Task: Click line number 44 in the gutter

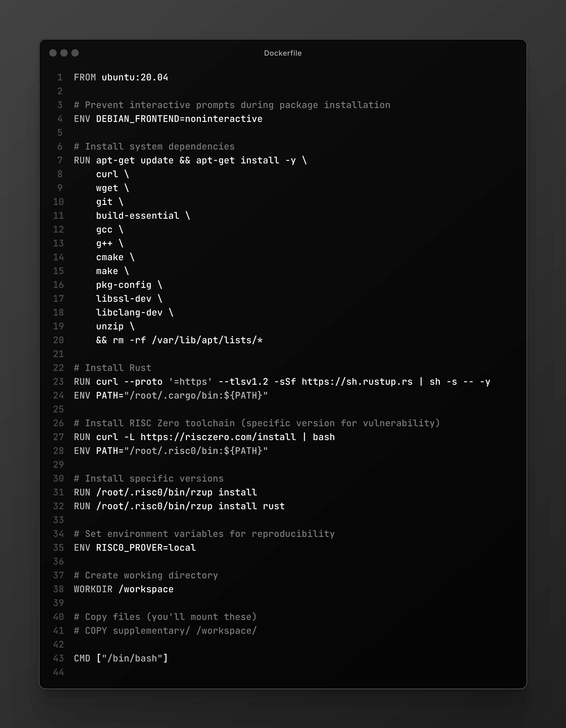Action: point(58,672)
